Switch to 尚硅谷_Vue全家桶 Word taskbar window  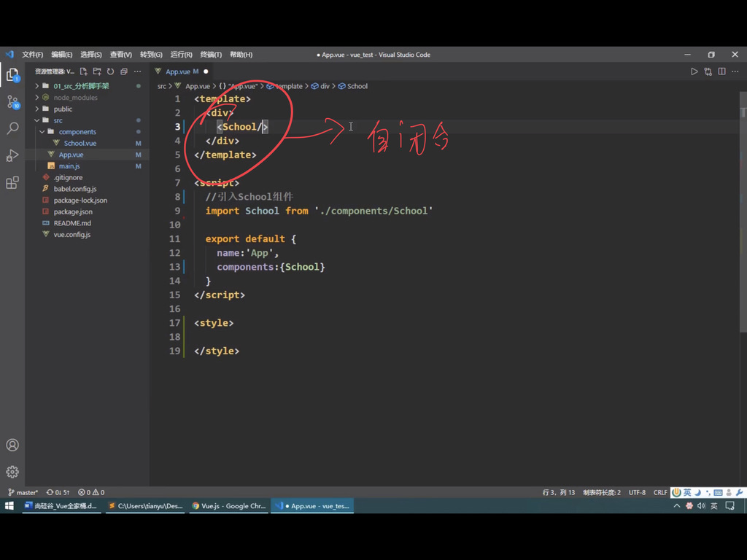[x=61, y=506]
